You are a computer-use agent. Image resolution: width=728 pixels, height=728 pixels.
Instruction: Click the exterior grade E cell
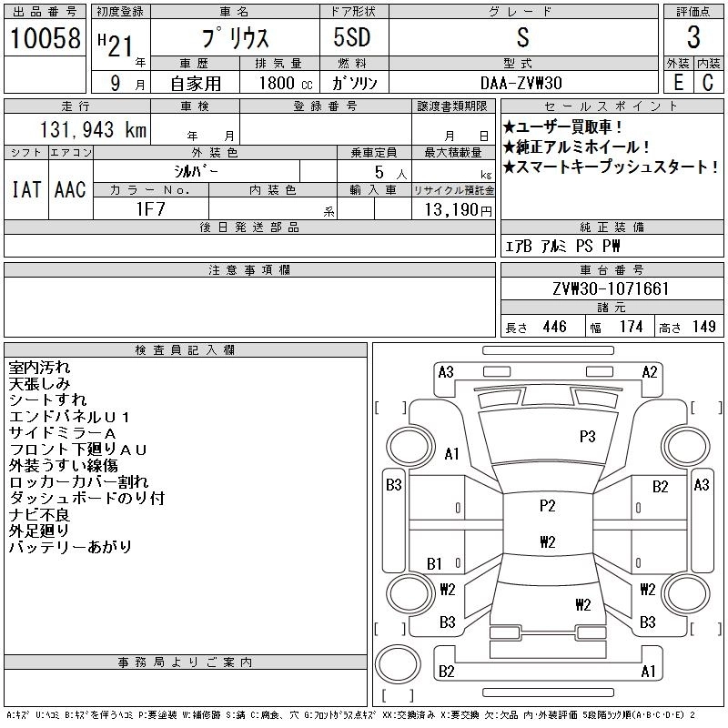[x=678, y=81]
